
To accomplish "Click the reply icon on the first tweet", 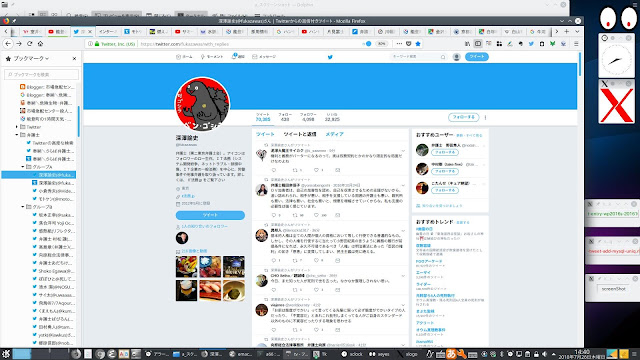I will pyautogui.click(x=274, y=170).
